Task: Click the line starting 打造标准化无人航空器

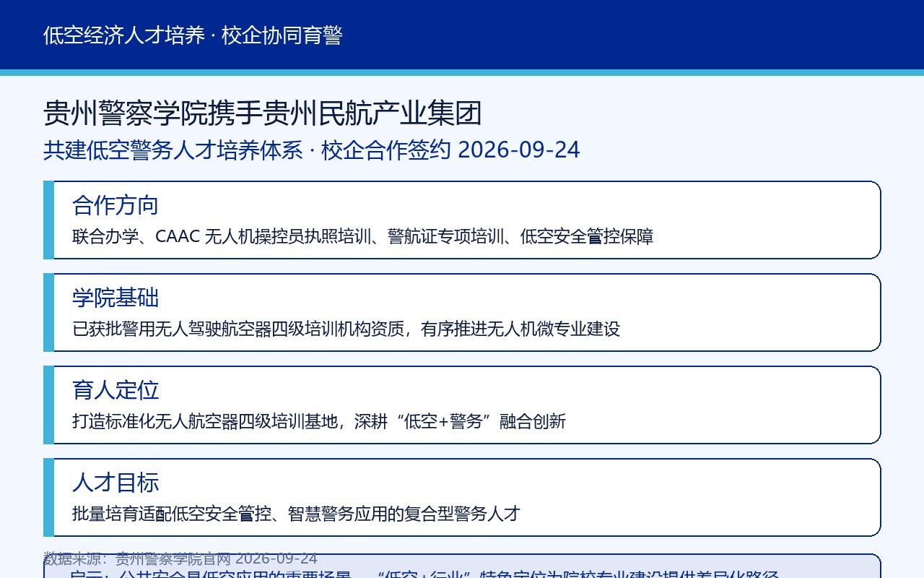Action: pos(319,421)
